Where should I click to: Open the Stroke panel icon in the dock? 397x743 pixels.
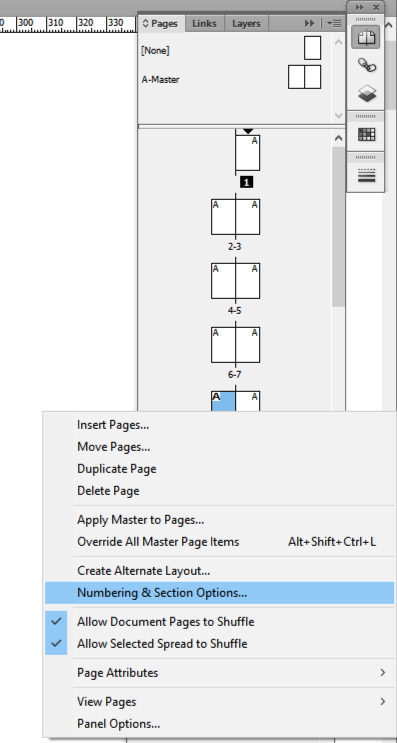point(366,175)
